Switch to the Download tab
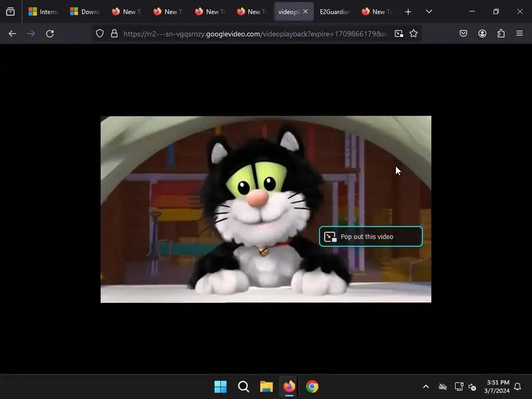The height and width of the screenshot is (399, 532). [x=85, y=12]
